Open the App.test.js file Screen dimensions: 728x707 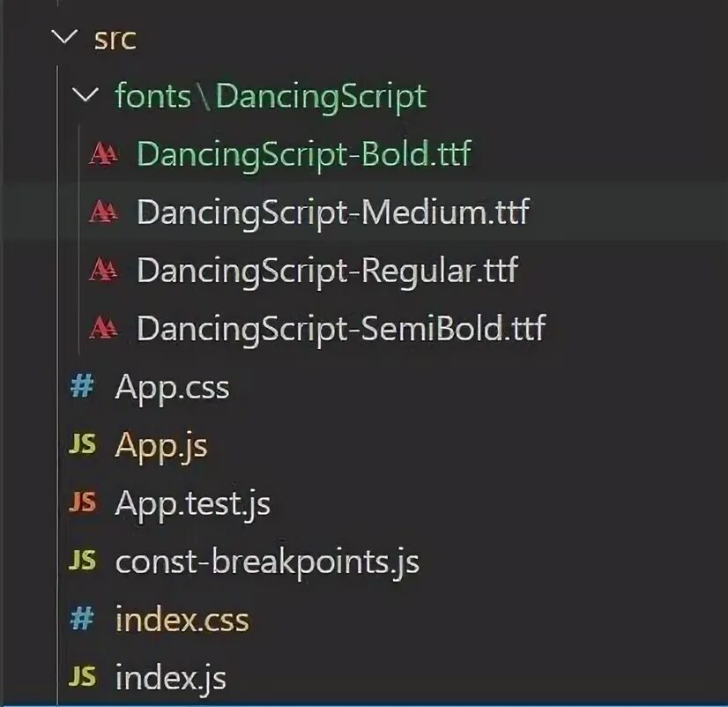click(193, 504)
